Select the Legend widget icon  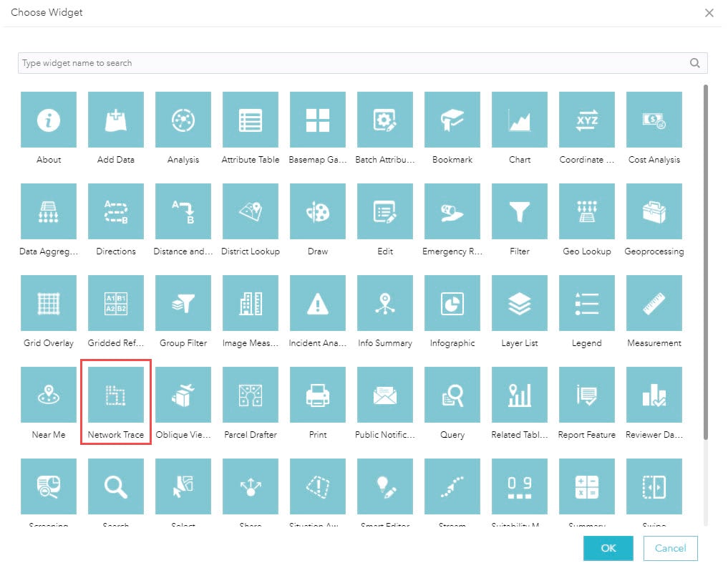[x=587, y=303]
